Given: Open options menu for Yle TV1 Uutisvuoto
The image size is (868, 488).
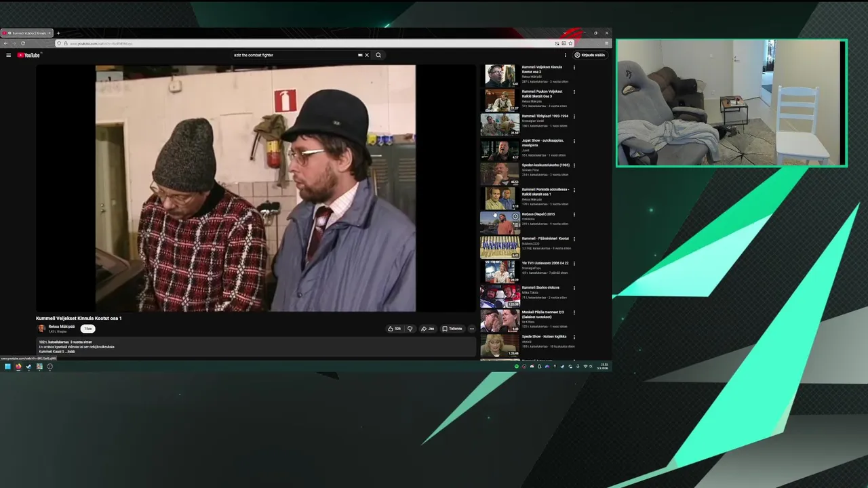Looking at the screenshot, I should pos(574,263).
